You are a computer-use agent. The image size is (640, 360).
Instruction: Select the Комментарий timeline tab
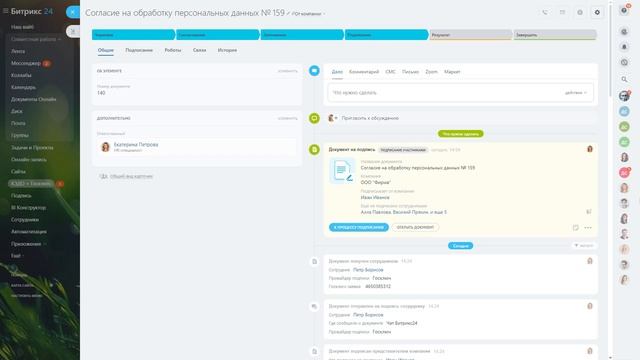364,72
